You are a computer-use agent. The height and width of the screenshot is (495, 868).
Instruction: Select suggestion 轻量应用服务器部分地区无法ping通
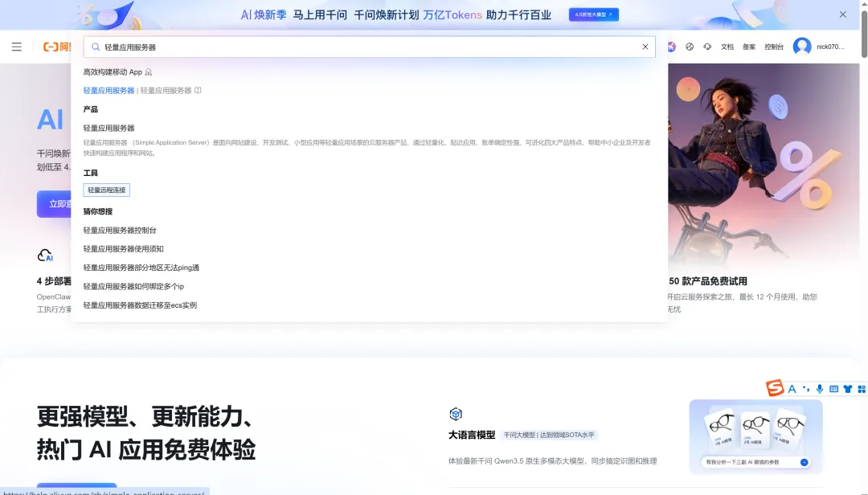click(x=141, y=268)
